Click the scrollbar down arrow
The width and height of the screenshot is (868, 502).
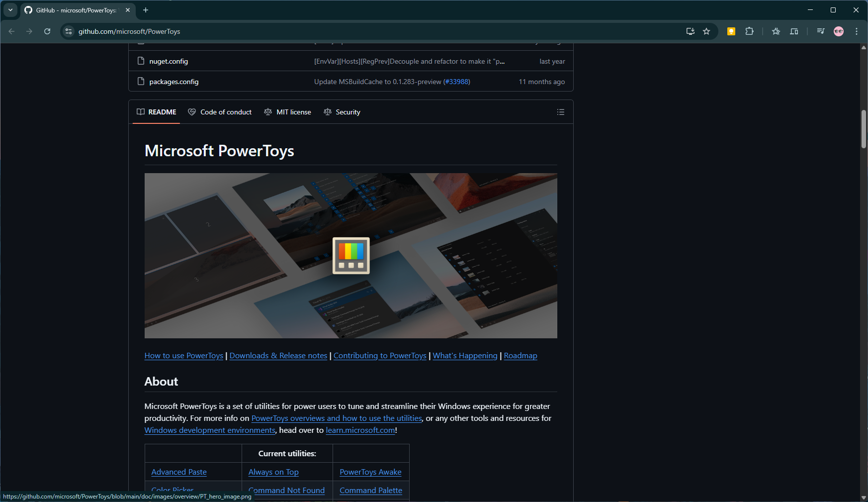pyautogui.click(x=864, y=498)
